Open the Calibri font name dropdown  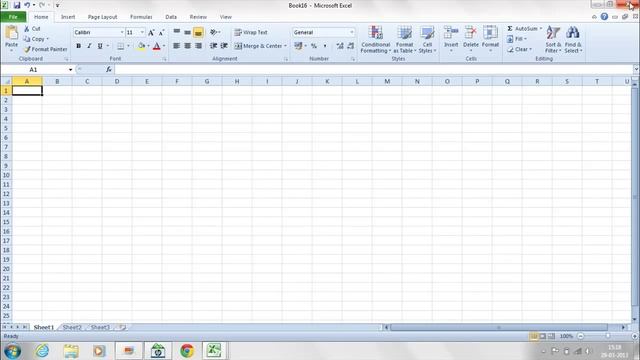122,32
